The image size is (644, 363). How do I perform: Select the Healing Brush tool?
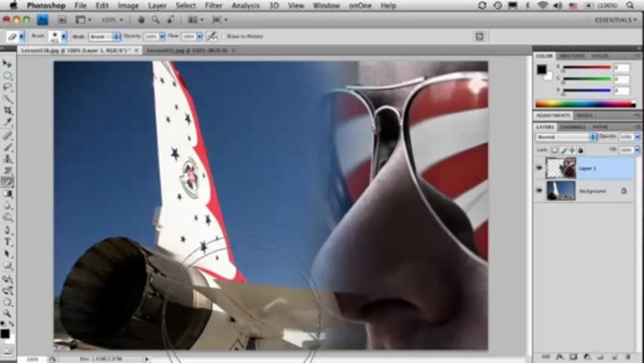pos(7,136)
